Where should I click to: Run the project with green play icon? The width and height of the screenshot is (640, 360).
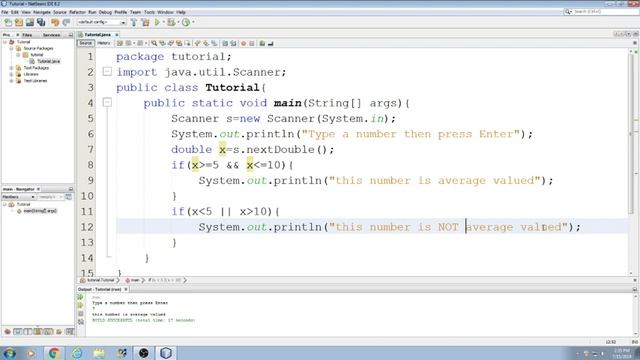157,22
